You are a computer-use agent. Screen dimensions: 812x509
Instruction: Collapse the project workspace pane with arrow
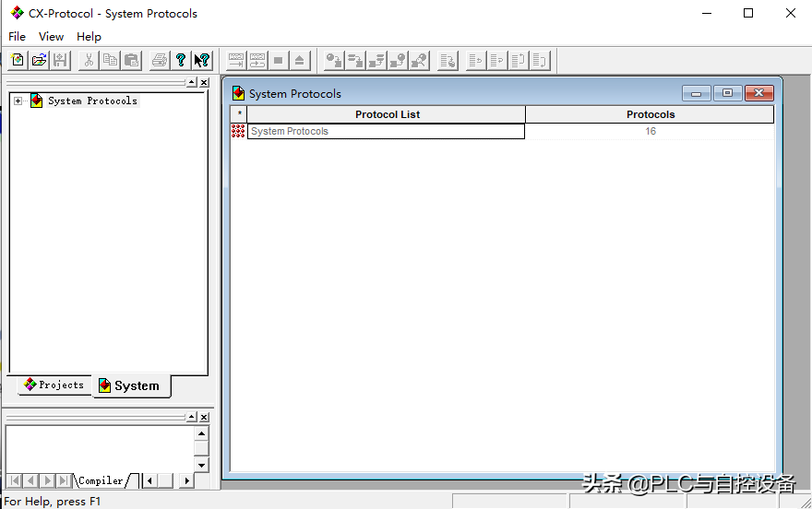click(x=191, y=83)
